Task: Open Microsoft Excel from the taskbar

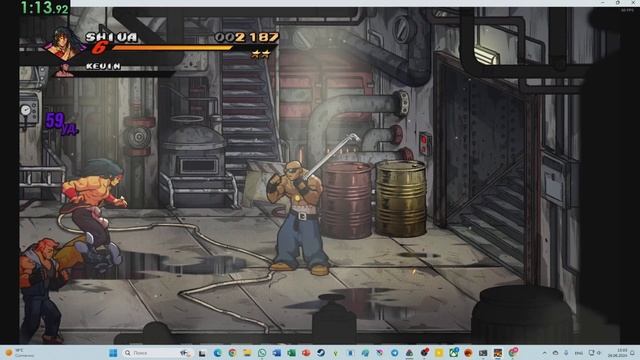Action: pos(291,353)
